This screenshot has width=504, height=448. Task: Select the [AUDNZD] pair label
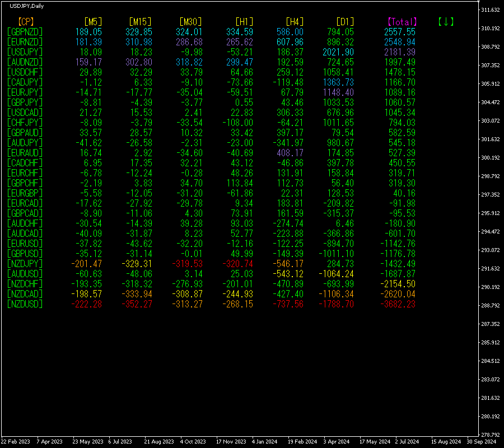point(25,62)
